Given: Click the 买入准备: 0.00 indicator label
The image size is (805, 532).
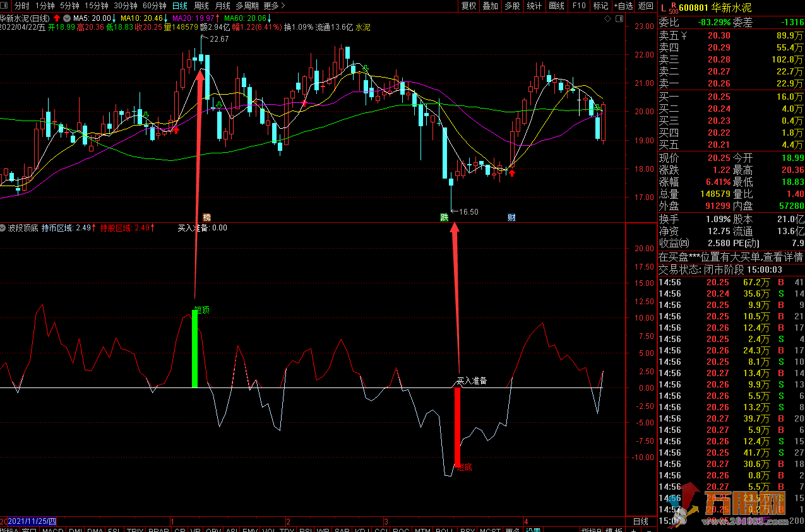Looking at the screenshot, I should click(202, 228).
